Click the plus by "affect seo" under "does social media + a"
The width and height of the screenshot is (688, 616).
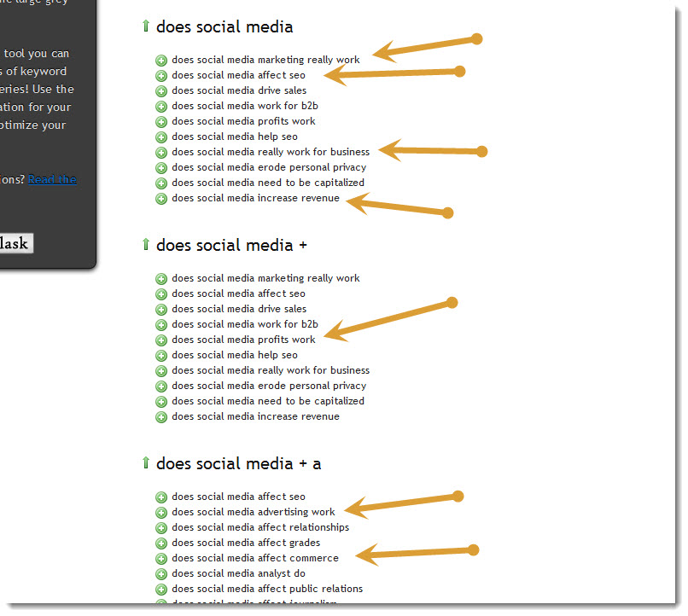point(161,497)
